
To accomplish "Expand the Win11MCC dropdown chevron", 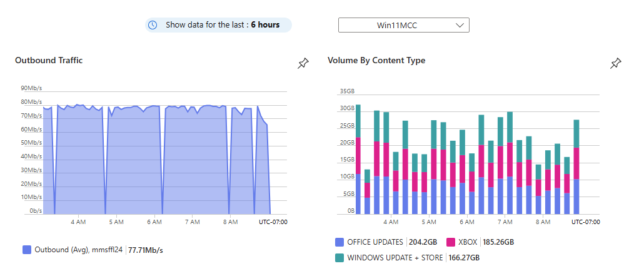I will click(x=460, y=25).
